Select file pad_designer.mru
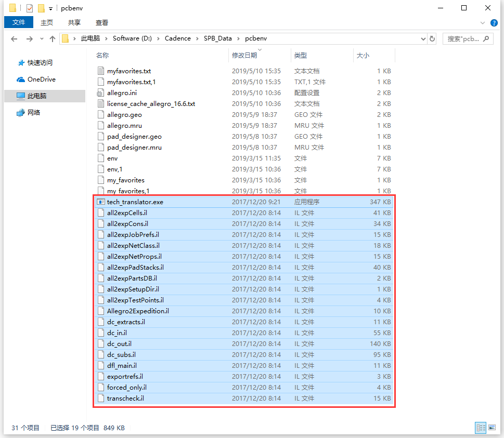504x438 pixels. pyautogui.click(x=134, y=148)
